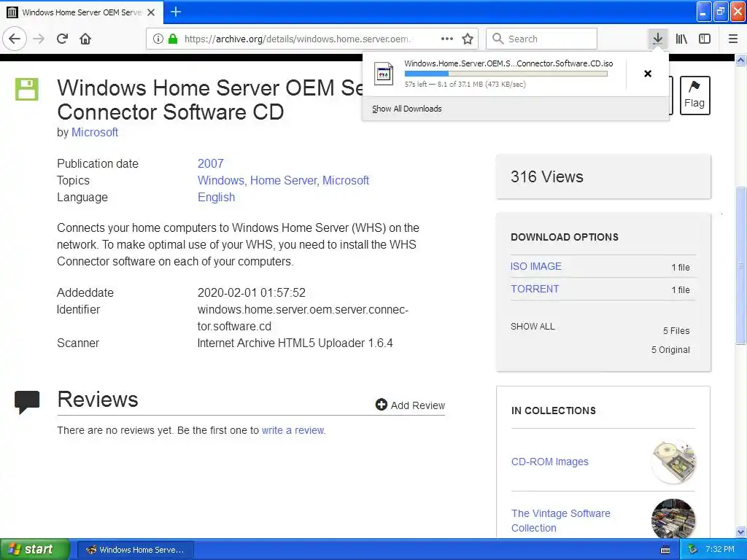Click the 5 Original files text

point(670,350)
